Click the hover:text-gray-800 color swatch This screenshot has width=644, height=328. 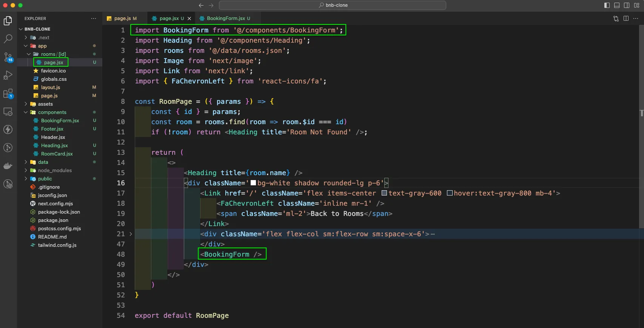click(x=450, y=193)
